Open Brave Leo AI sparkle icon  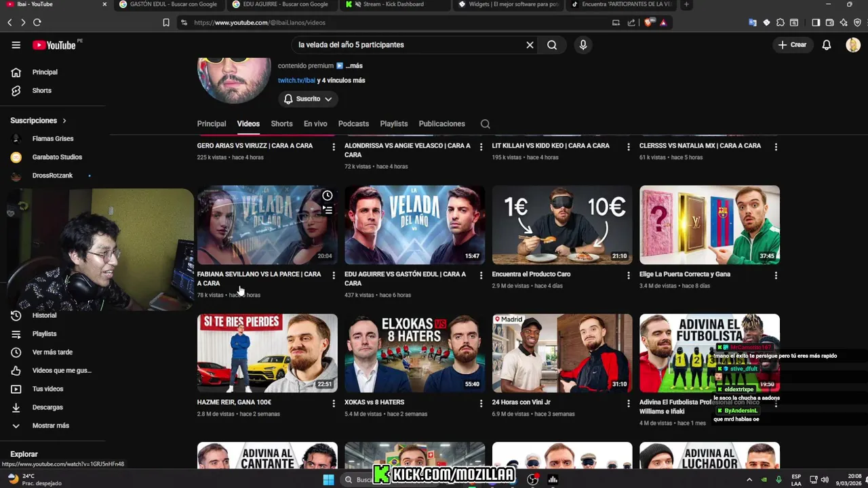point(843,22)
